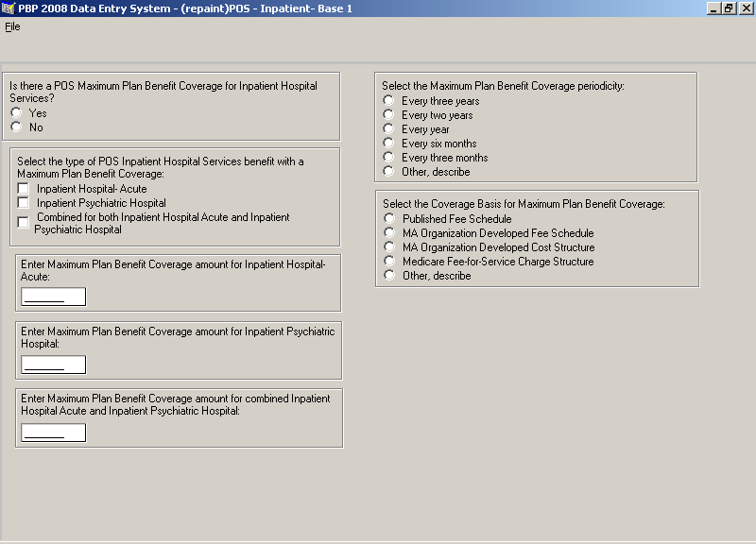Click the Inpatient Psychiatric Hospital amount field

tap(54, 365)
